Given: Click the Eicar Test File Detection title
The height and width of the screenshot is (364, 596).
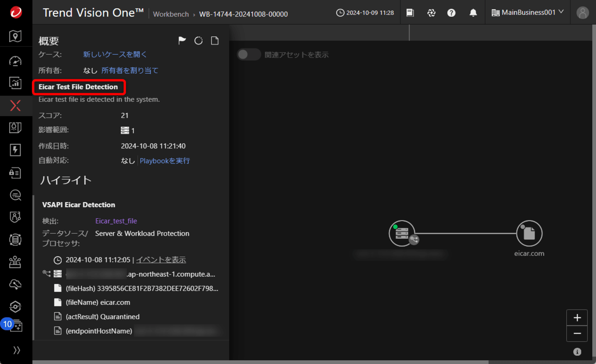Looking at the screenshot, I should tap(78, 87).
